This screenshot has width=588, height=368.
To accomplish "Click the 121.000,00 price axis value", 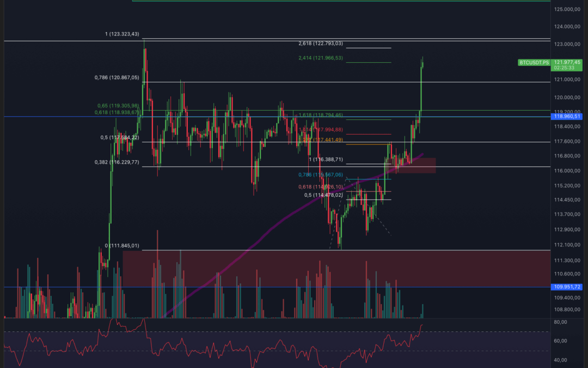I will tap(567, 79).
